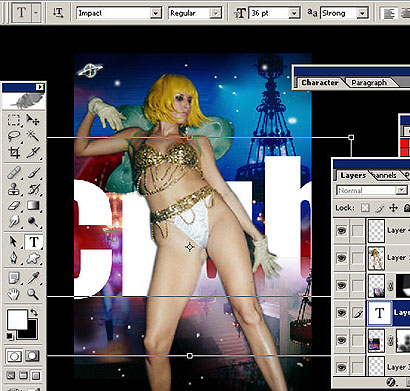The height and width of the screenshot is (391, 410).
Task: Switch to the Character tab
Action: (320, 82)
